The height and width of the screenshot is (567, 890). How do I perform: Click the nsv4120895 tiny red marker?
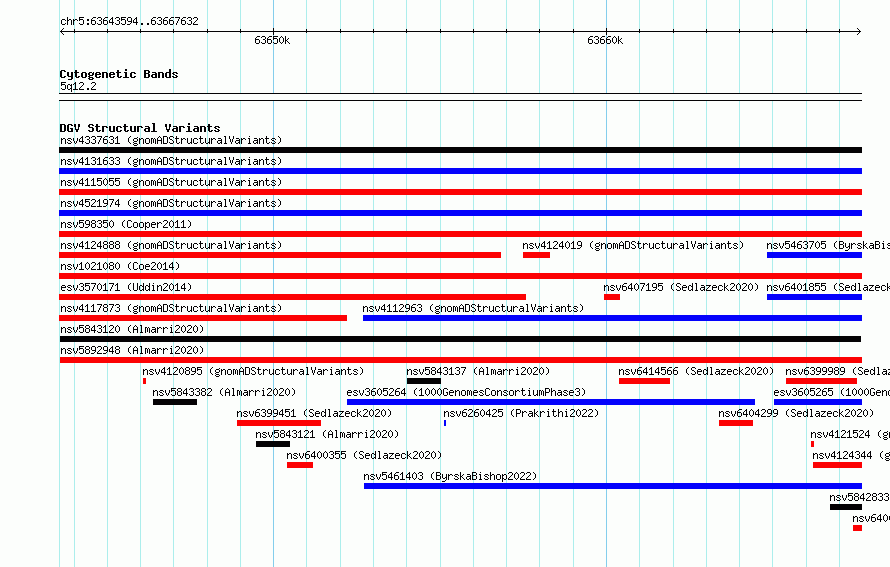point(144,381)
